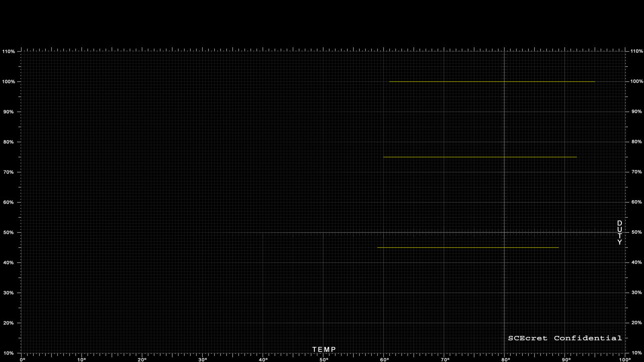Click the 90° temperature axis label
This screenshot has width=644, height=362.
566,359
